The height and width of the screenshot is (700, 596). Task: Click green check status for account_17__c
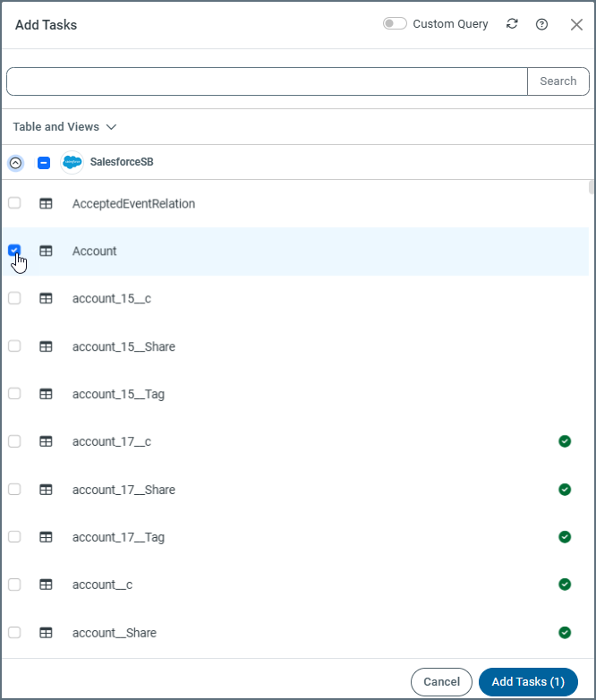[564, 441]
